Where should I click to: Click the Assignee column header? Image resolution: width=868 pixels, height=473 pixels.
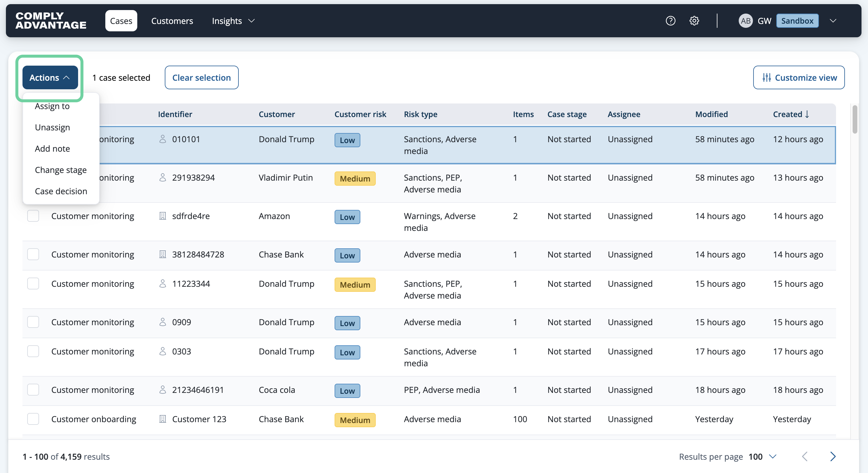point(624,114)
